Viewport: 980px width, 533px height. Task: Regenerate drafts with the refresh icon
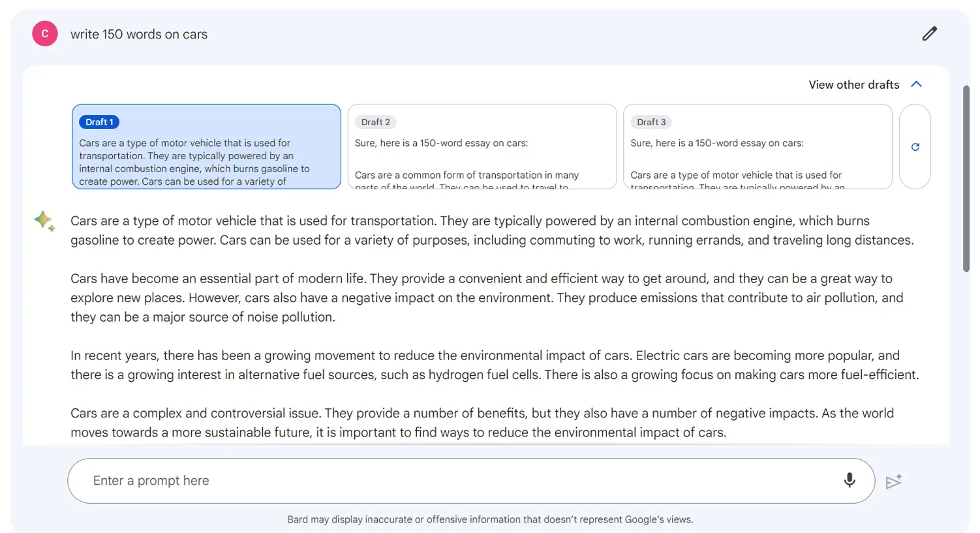click(915, 147)
